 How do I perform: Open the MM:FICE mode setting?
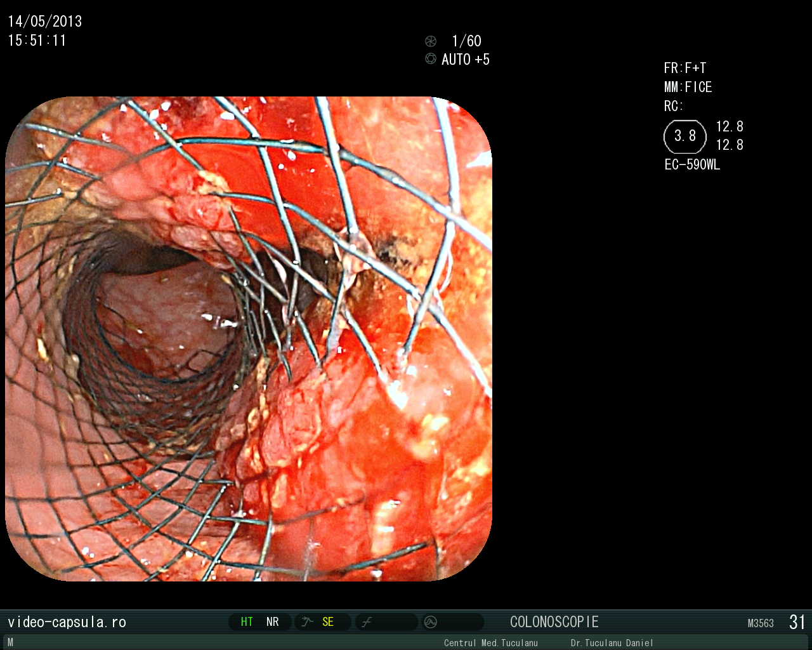(x=688, y=87)
